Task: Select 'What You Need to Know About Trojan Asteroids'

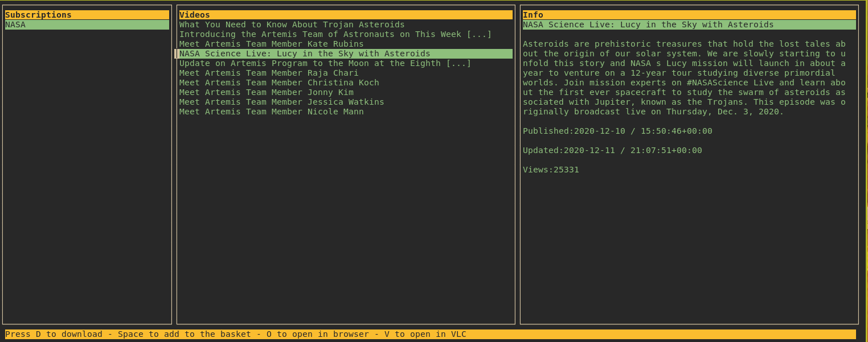Action: coord(292,25)
